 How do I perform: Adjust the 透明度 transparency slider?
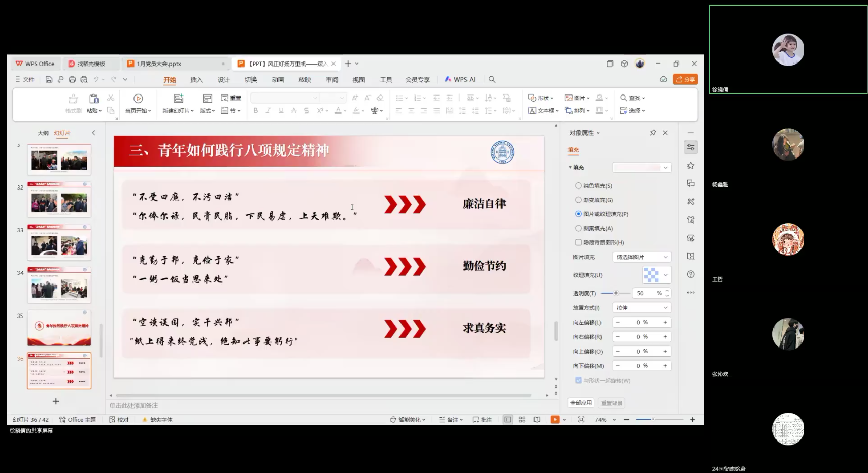[x=616, y=293]
